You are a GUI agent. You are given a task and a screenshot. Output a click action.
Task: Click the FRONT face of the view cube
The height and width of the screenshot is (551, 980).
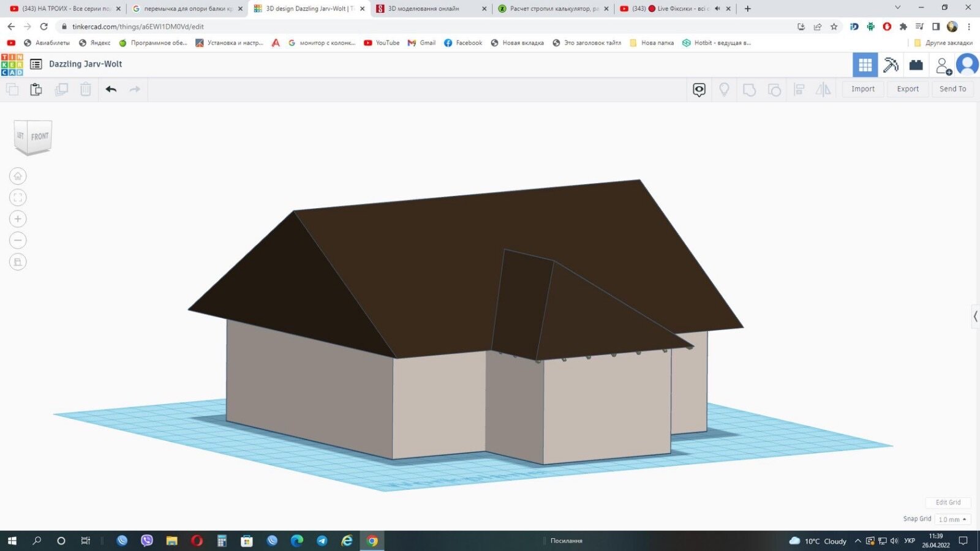[x=40, y=137]
